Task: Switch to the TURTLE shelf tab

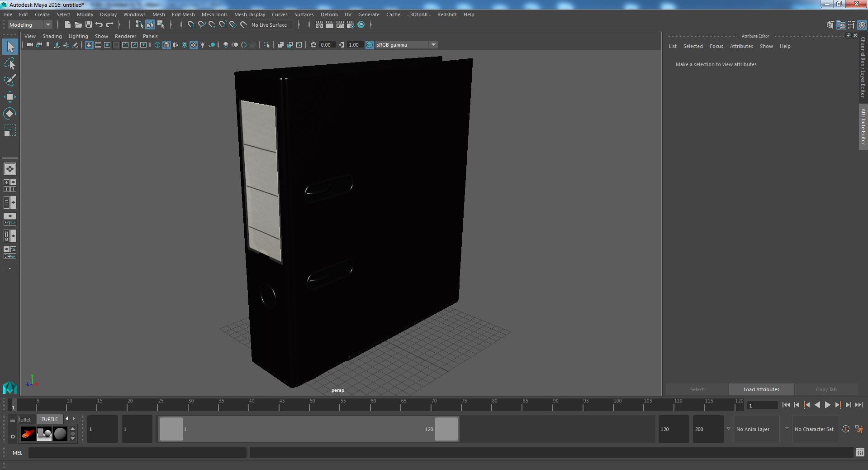Action: point(49,419)
